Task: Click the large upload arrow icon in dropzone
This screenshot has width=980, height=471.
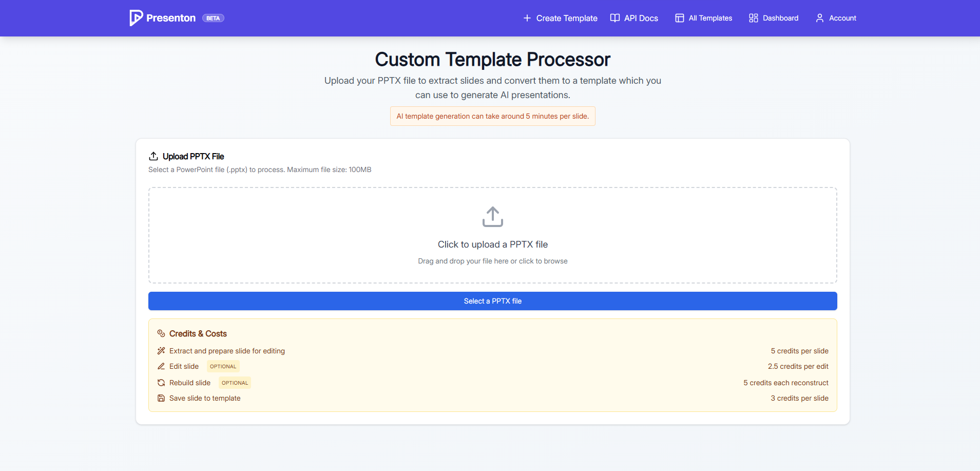Action: (x=492, y=217)
